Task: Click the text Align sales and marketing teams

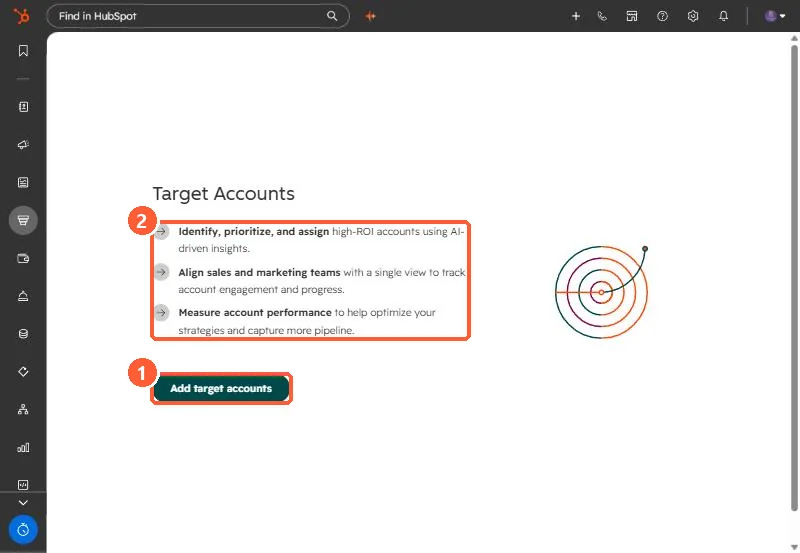Action: (259, 272)
